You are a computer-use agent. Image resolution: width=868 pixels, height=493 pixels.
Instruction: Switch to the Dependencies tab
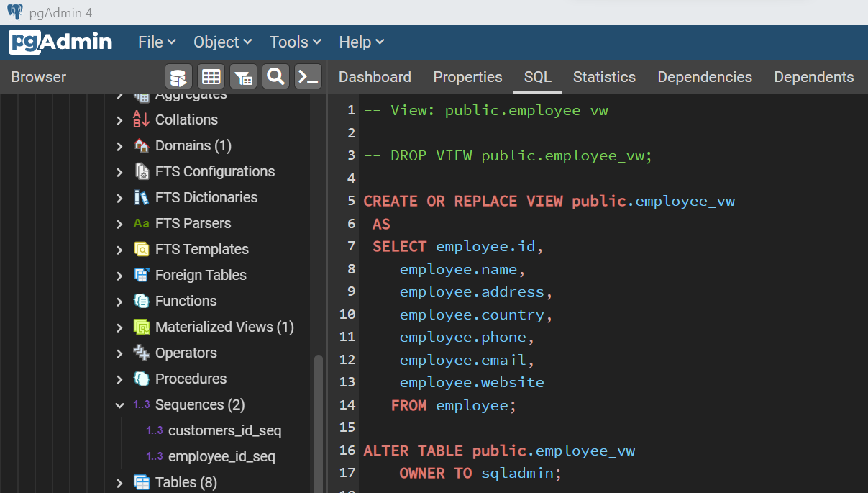tap(705, 77)
